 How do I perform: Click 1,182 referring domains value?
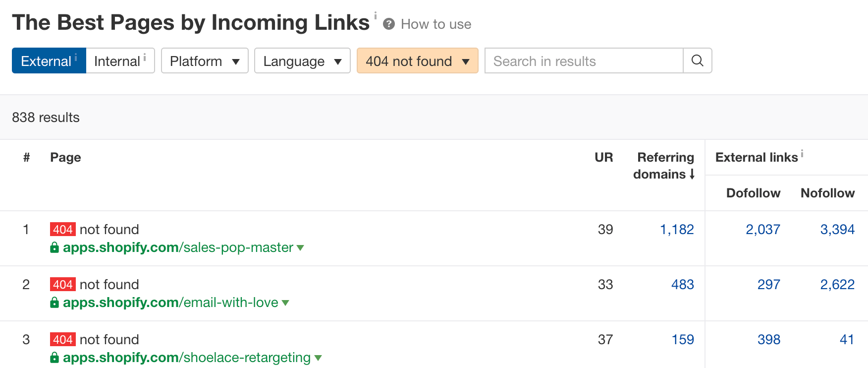(x=677, y=229)
